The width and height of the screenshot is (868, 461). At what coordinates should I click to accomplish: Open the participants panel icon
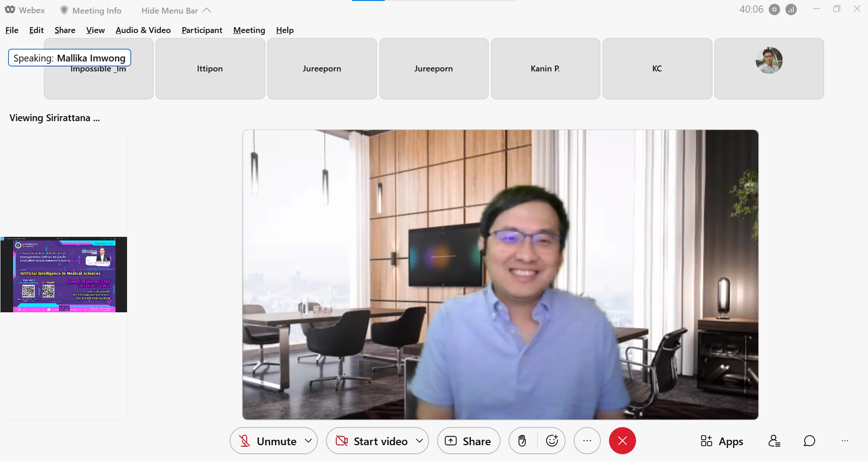tap(774, 441)
